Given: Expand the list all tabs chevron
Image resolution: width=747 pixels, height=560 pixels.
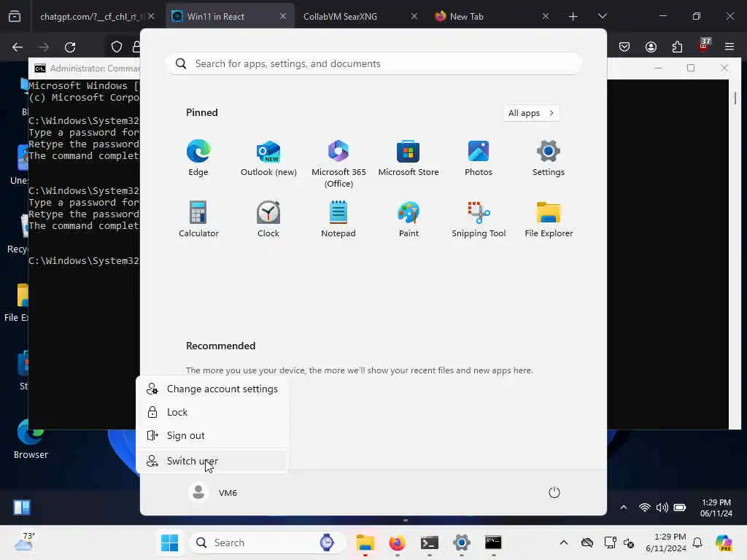Looking at the screenshot, I should pyautogui.click(x=602, y=17).
